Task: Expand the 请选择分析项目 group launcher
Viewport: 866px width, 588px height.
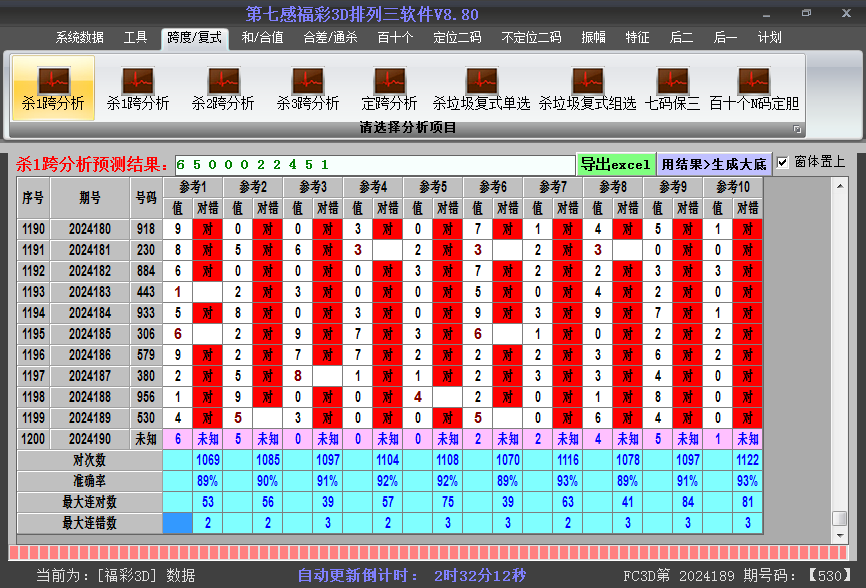Action: [797, 129]
